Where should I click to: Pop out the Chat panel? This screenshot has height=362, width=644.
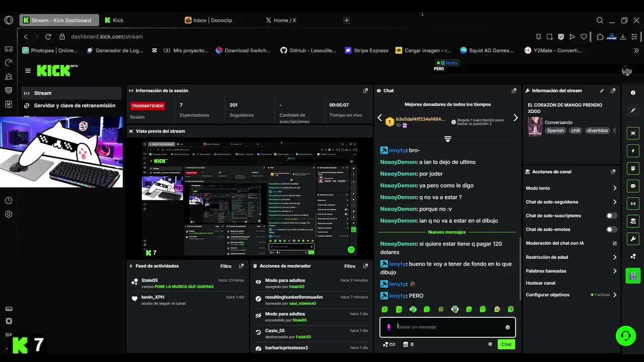[514, 90]
